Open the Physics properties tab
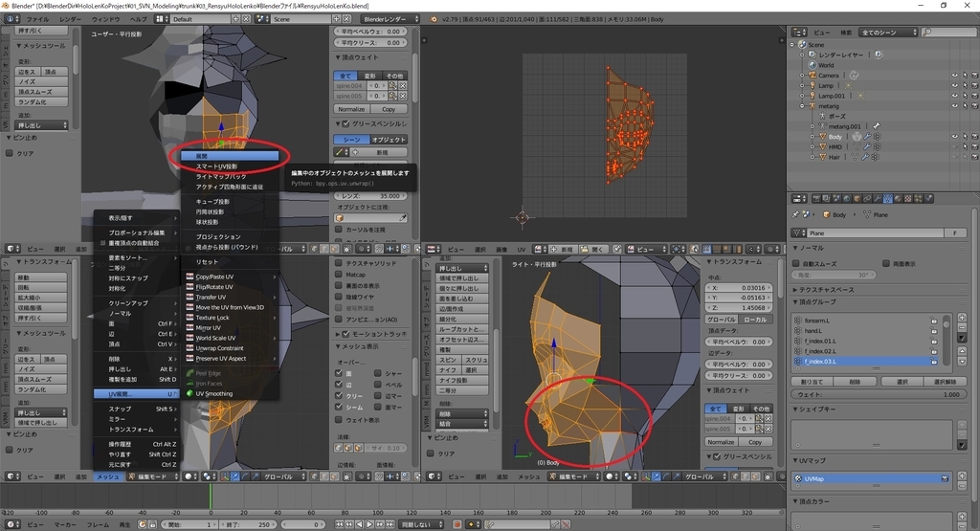This screenshot has width=980, height=531. point(928,199)
